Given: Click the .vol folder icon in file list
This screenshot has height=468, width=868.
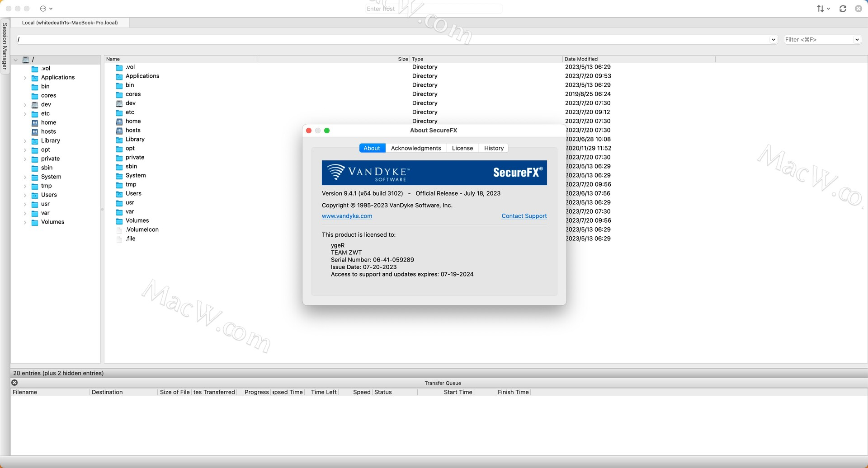Looking at the screenshot, I should (x=119, y=67).
